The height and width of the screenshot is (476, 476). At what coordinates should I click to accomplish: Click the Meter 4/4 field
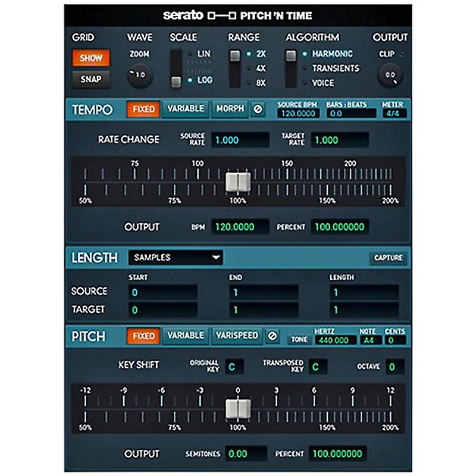tap(394, 114)
